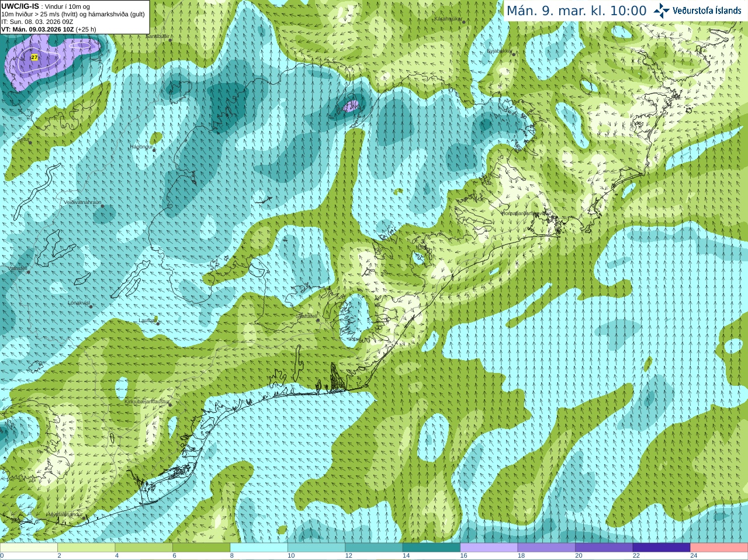Pick the 10–12 m/s turquoise legend swatch
Image resolution: width=748 pixels, height=560 pixels.
316,548
